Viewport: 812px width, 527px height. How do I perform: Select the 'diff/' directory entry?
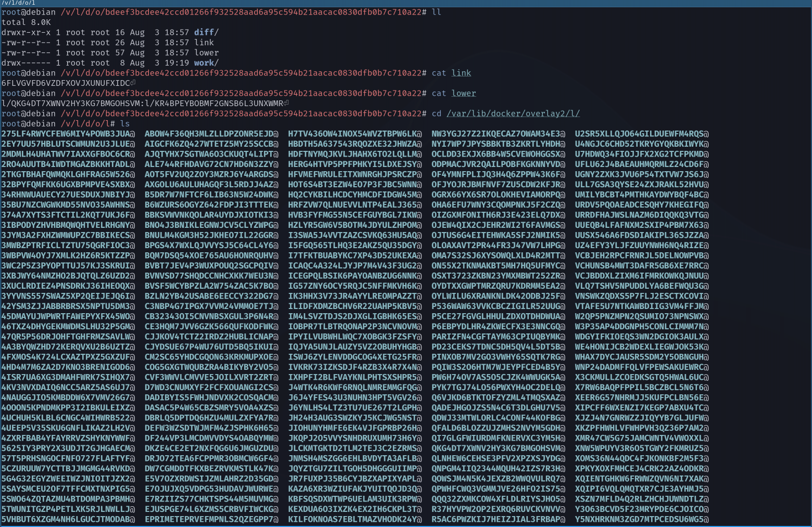point(206,32)
